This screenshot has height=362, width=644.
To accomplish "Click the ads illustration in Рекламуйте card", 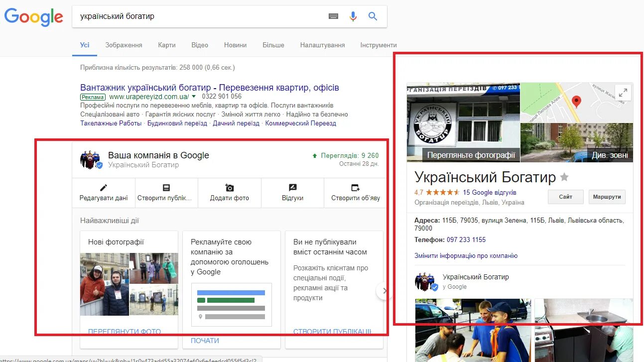I will click(232, 305).
